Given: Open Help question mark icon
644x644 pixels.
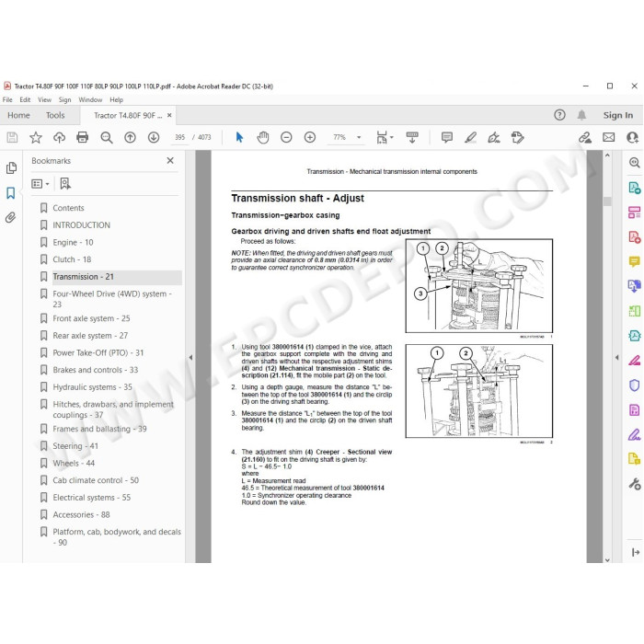Looking at the screenshot, I should (559, 115).
